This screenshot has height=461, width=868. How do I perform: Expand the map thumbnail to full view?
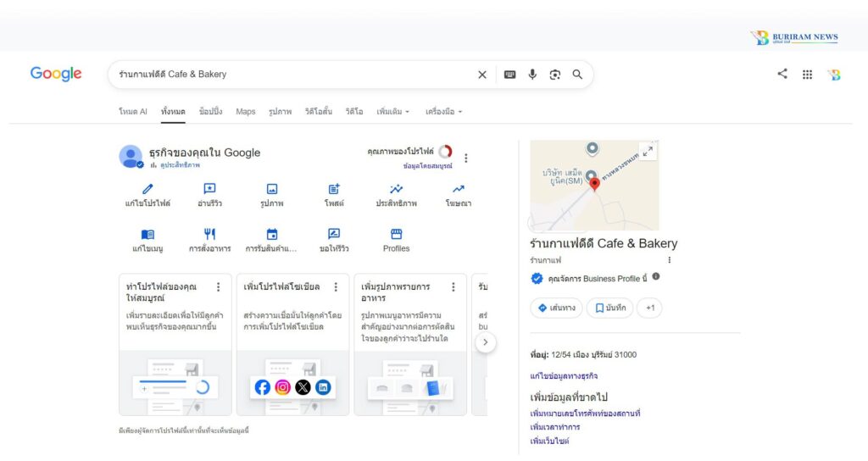point(648,151)
